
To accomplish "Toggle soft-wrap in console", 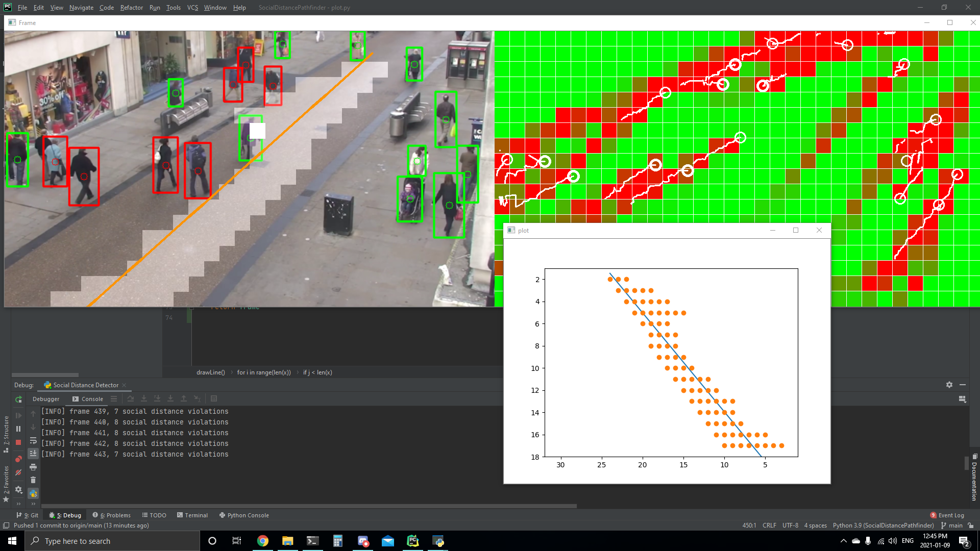I will (x=33, y=440).
